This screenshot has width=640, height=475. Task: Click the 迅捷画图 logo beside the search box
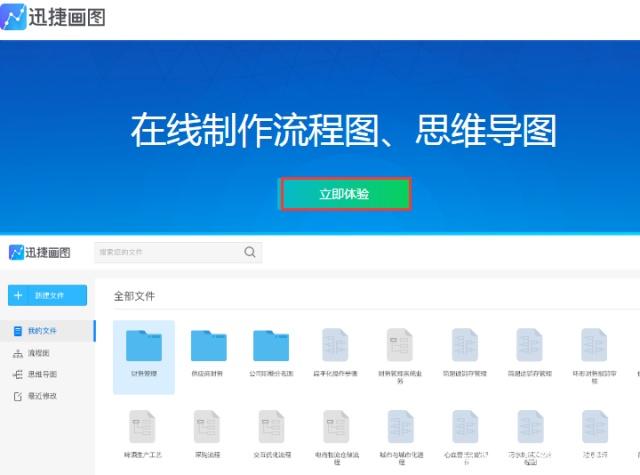tap(39, 253)
